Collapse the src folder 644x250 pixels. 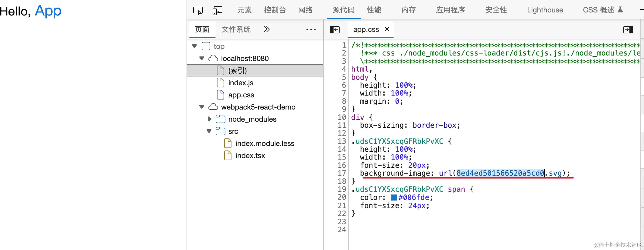coord(209,131)
